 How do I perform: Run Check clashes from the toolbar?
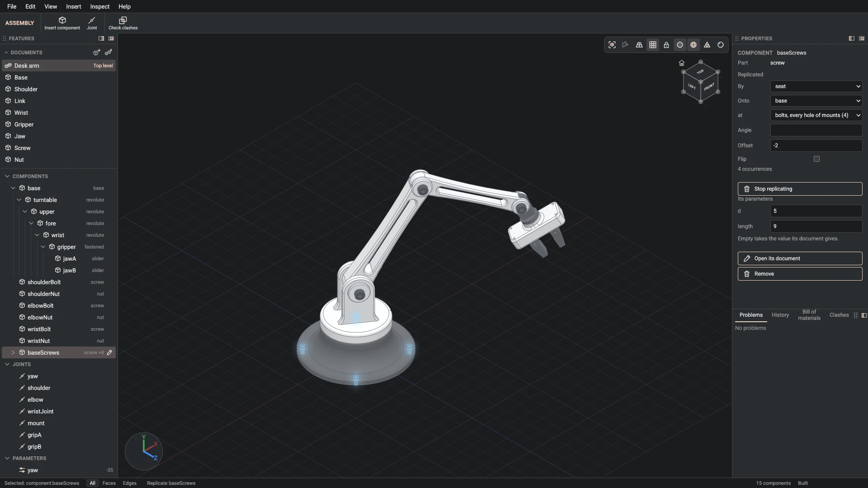pyautogui.click(x=123, y=23)
